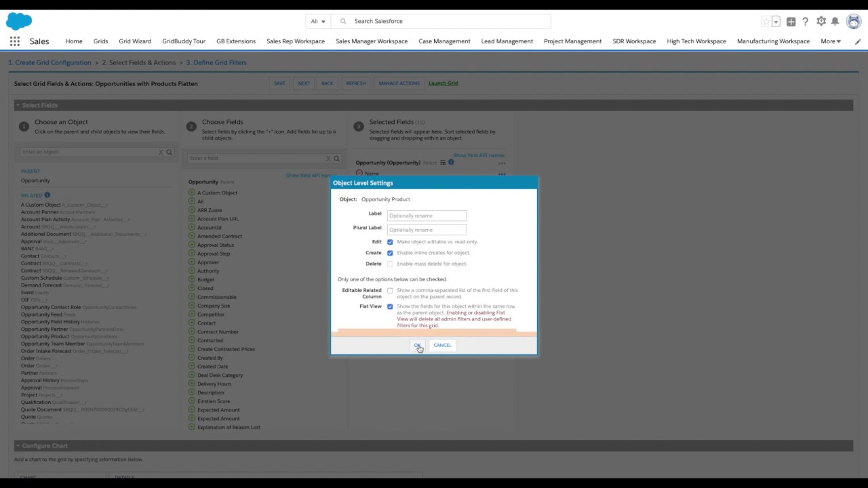Open the GridBuddy Tour tab

tap(184, 41)
